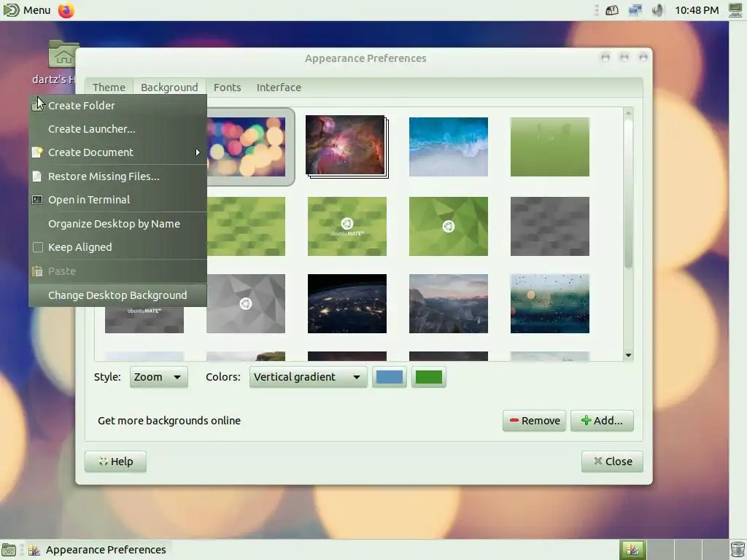Pick the green secondary color swatch
This screenshot has width=747, height=560.
coord(429,377)
